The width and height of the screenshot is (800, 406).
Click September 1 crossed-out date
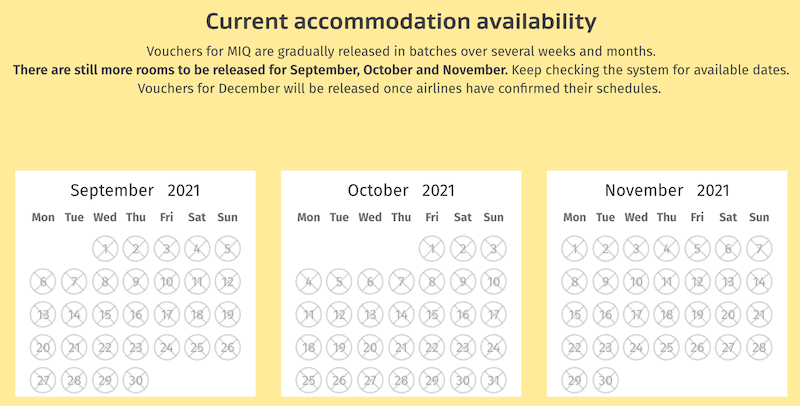tap(105, 249)
